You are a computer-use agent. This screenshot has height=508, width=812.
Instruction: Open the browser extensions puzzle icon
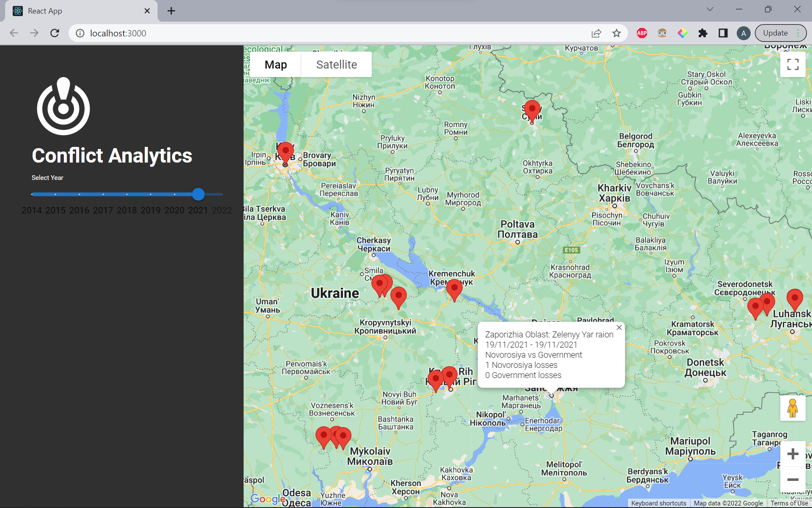(702, 33)
